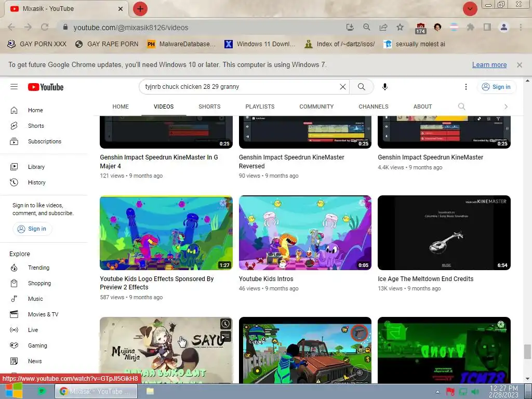Open Chrome profile avatar

tap(504, 27)
